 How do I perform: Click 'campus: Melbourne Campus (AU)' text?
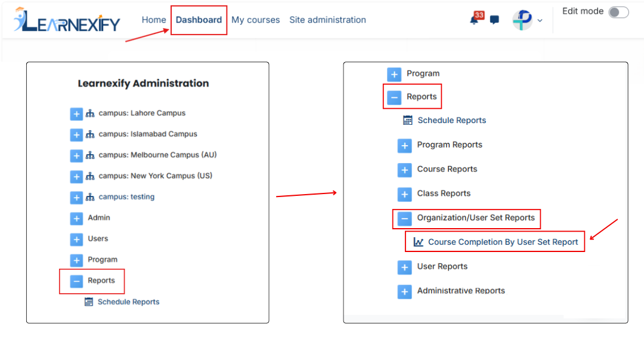coord(157,155)
